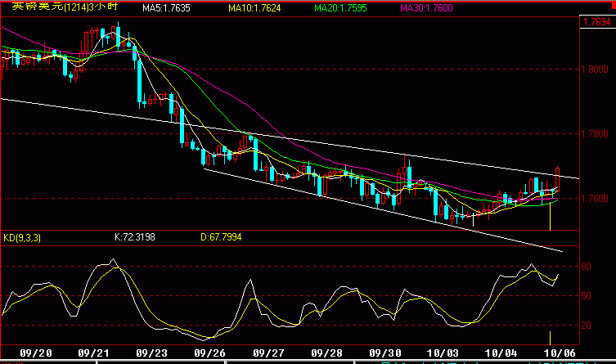Select the 09/20 date label
This screenshot has width=616, height=364.
(x=36, y=353)
